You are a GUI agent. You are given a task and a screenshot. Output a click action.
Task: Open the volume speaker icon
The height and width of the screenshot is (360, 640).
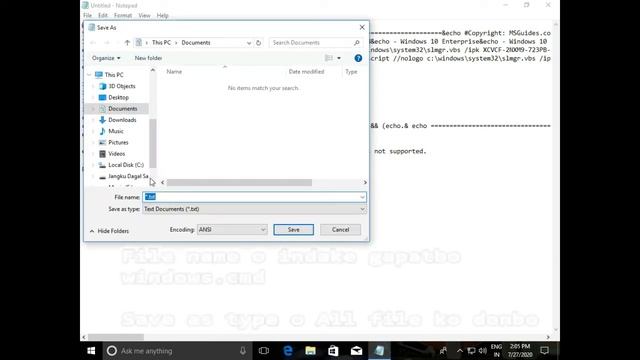483,351
